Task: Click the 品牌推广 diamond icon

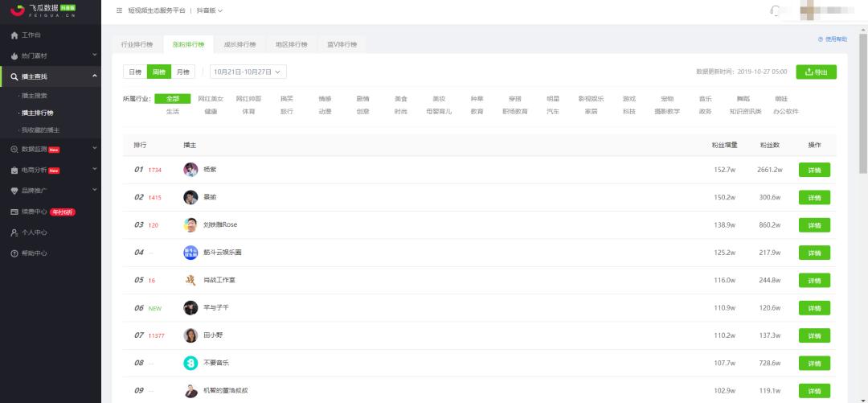Action: tap(14, 191)
